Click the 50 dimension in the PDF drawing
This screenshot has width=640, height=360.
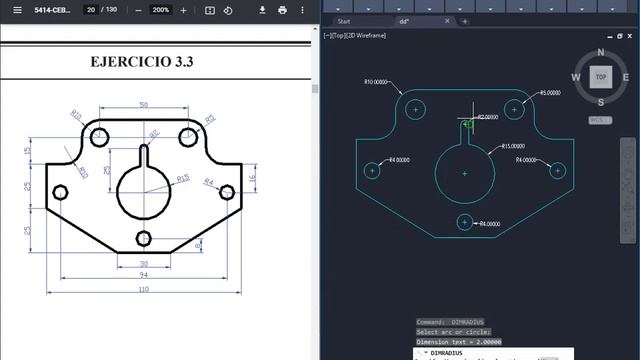coord(144,105)
